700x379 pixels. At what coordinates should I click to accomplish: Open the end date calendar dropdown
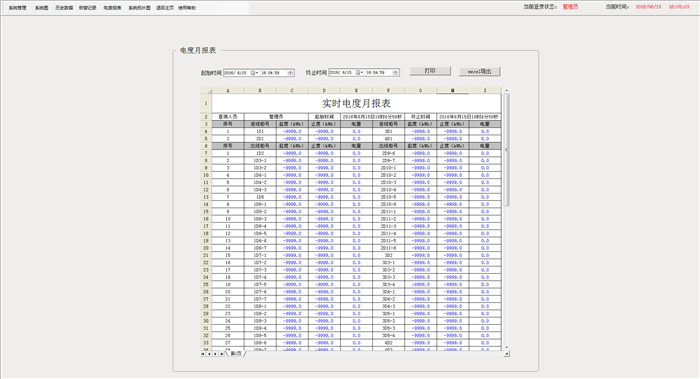coord(359,73)
